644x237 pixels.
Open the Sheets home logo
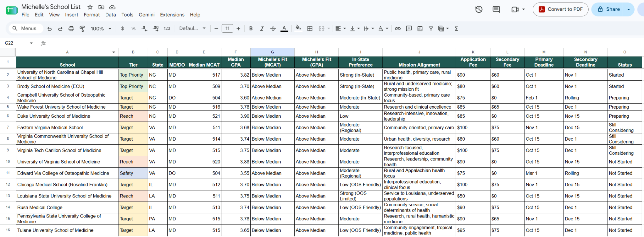(x=12, y=10)
